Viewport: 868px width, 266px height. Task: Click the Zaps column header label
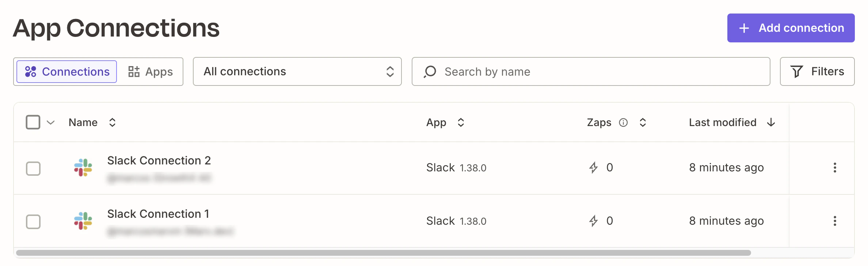599,122
